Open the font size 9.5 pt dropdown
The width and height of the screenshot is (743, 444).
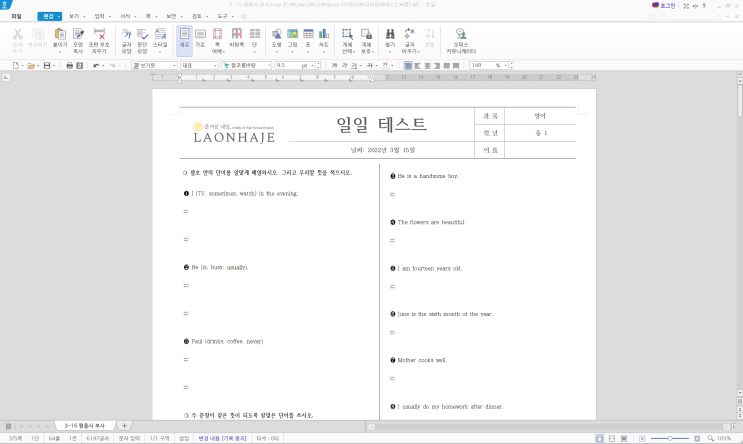pyautogui.click(x=312, y=65)
